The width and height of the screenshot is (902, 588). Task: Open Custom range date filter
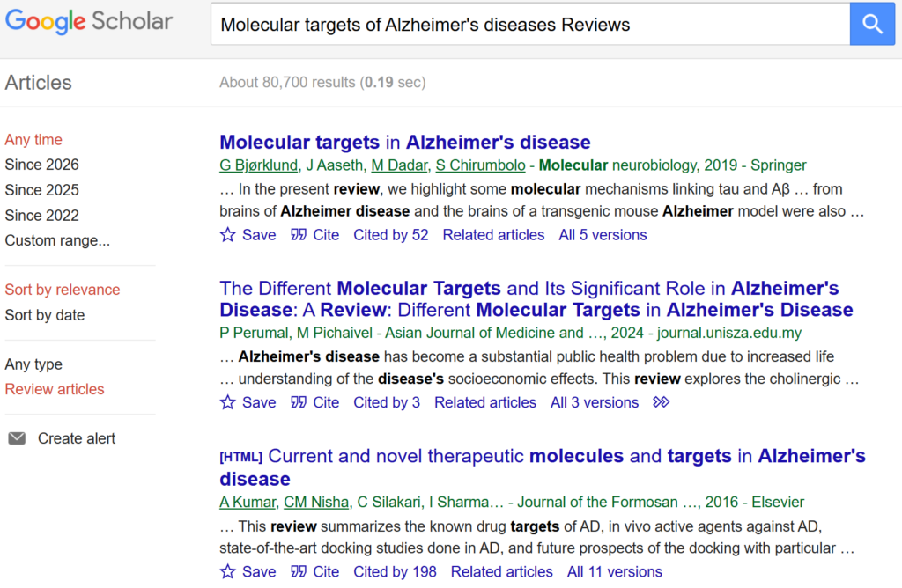[x=57, y=240]
